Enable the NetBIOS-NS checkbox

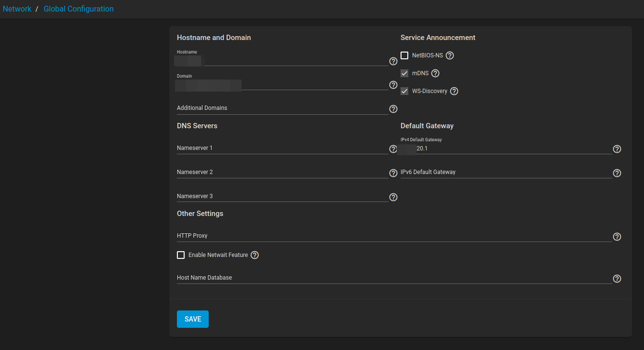coord(404,55)
